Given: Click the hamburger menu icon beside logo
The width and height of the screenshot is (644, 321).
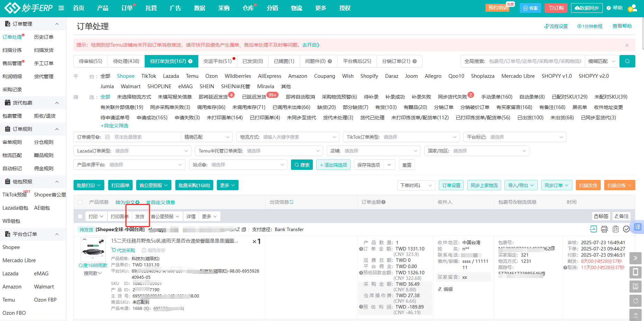Looking at the screenshot, I should pos(61,8).
